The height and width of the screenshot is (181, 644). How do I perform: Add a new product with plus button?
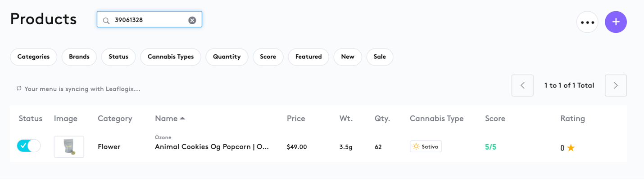[x=616, y=22]
